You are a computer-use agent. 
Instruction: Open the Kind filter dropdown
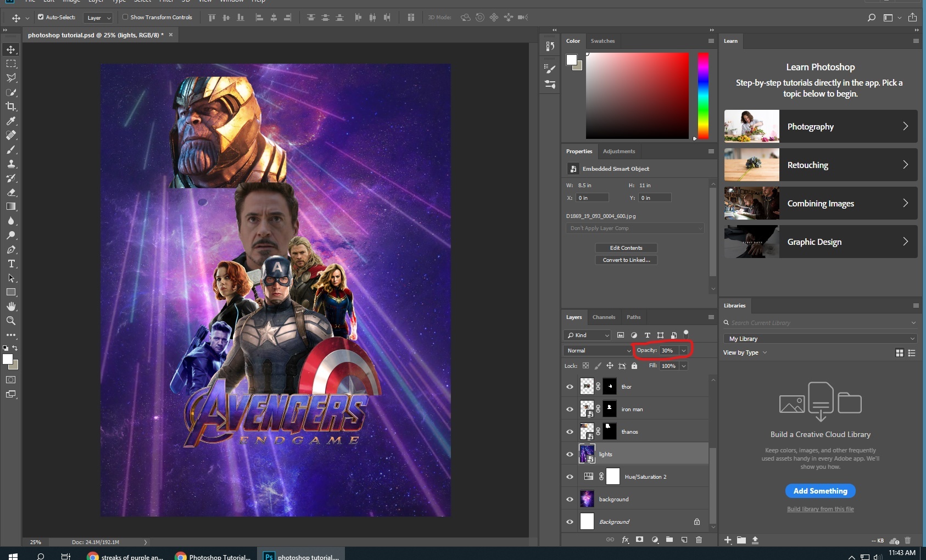587,335
